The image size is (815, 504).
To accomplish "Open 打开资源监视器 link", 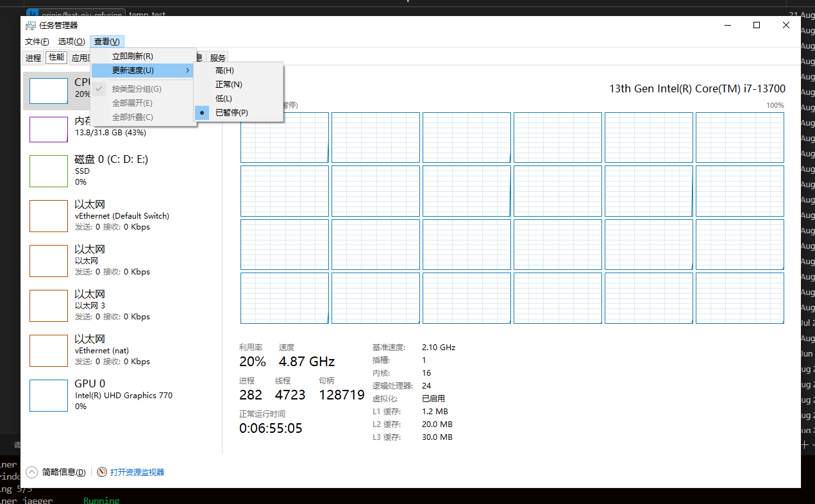I will point(137,473).
